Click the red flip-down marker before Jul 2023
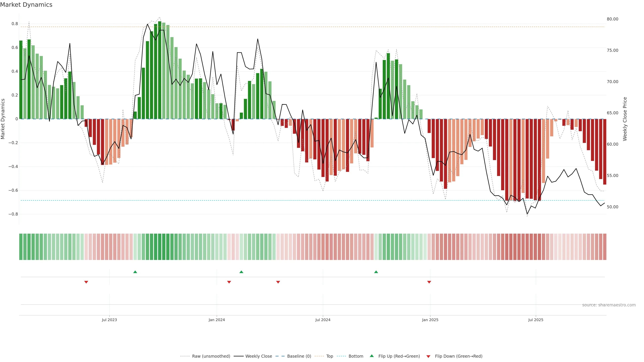This screenshot has height=362, width=644. tap(86, 282)
